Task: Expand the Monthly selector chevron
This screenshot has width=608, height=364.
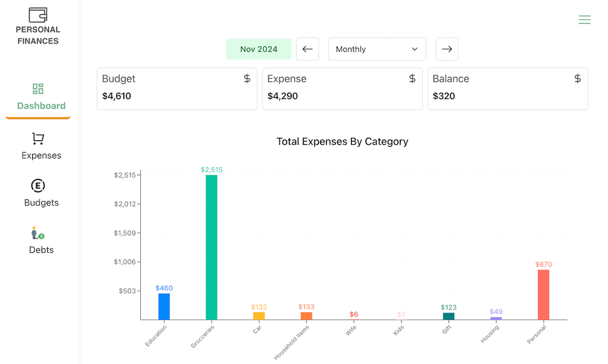Action: point(414,49)
